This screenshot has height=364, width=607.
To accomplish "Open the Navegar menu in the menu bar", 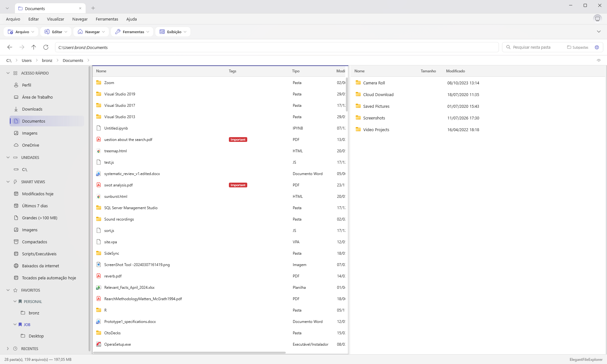I will click(80, 19).
